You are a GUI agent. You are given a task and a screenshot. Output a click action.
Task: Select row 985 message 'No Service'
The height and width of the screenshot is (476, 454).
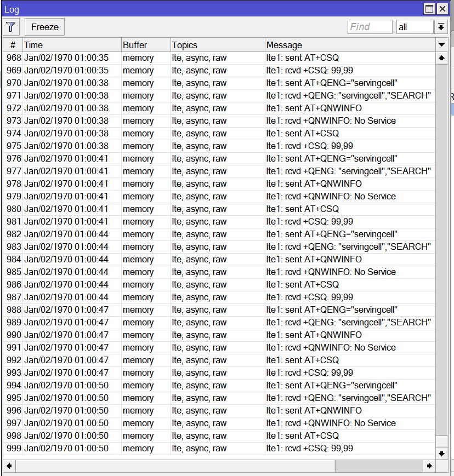click(375, 272)
